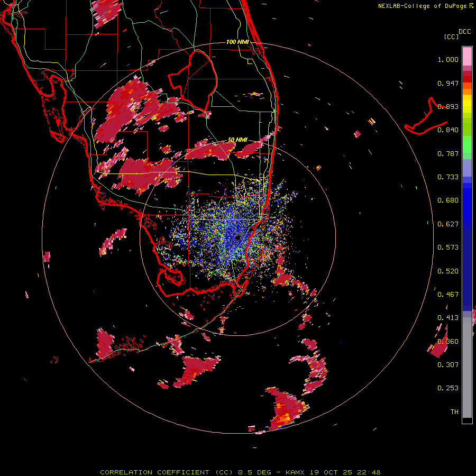Click the NEXLAB-College of DuPage text
This screenshot has width=476, height=476.
422,6
